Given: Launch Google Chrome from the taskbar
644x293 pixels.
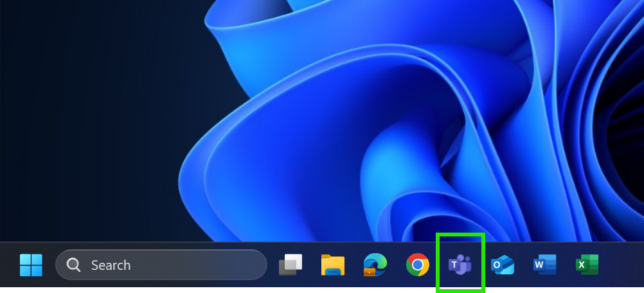Looking at the screenshot, I should tap(418, 265).
